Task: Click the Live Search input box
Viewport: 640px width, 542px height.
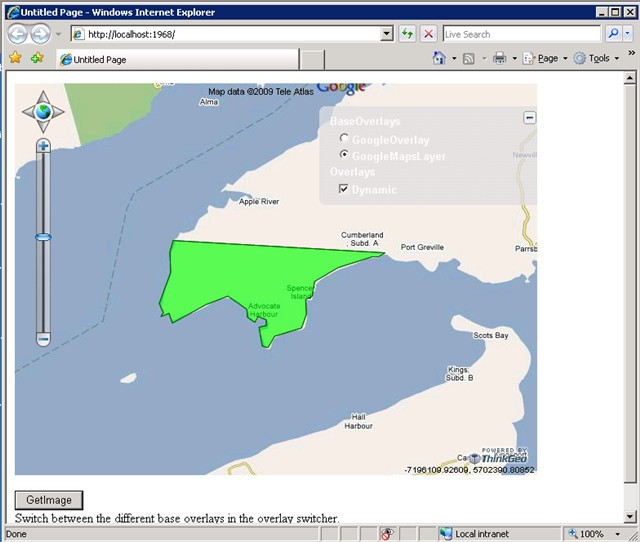Action: (x=522, y=34)
